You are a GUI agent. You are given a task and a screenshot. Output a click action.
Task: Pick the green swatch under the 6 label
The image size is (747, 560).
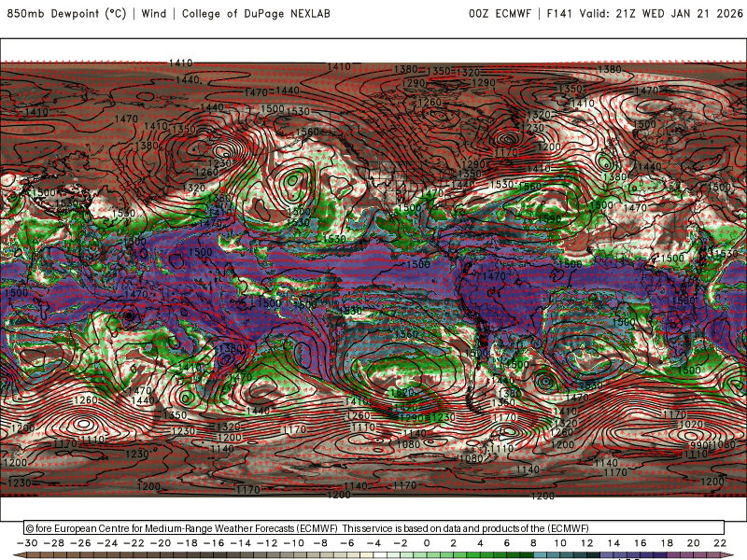coord(514,555)
